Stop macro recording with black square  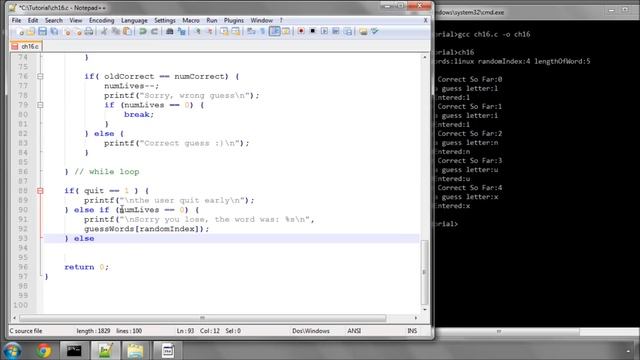pyautogui.click(x=313, y=31)
